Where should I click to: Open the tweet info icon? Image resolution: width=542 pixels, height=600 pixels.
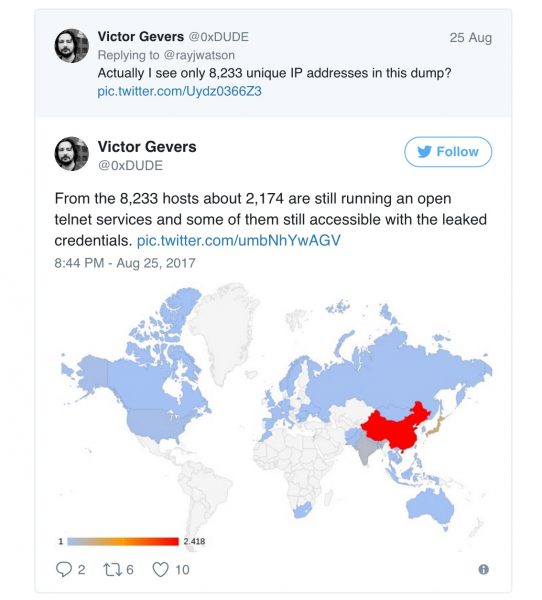pyautogui.click(x=483, y=569)
